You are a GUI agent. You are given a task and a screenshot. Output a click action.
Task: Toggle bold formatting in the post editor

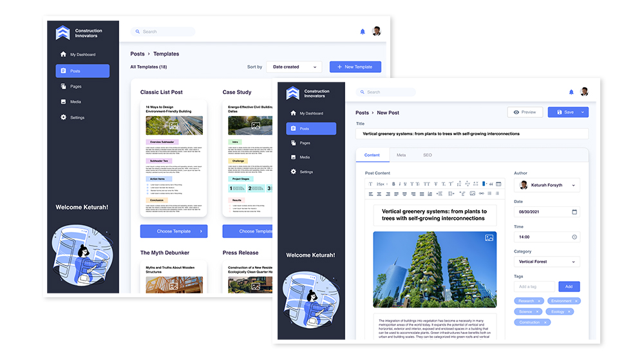pyautogui.click(x=394, y=184)
